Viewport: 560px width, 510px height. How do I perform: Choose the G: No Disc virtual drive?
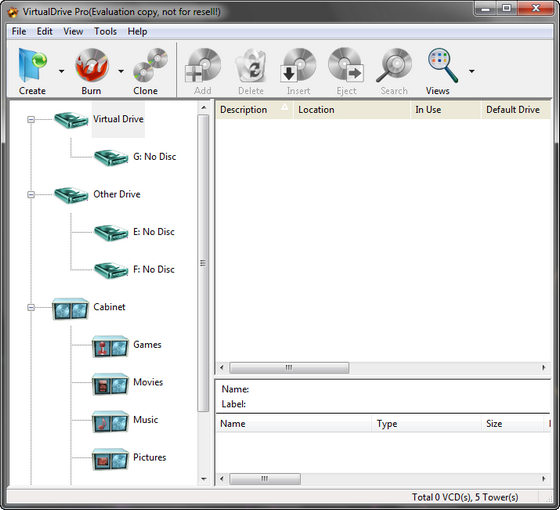pos(154,157)
